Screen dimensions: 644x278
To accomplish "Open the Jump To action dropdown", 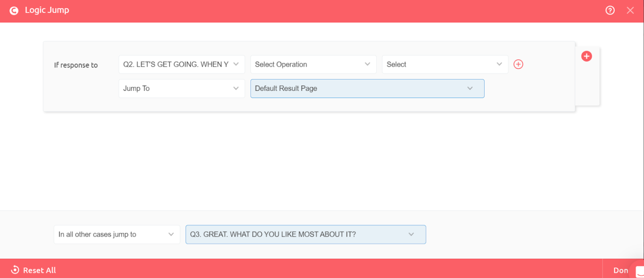I will (182, 88).
